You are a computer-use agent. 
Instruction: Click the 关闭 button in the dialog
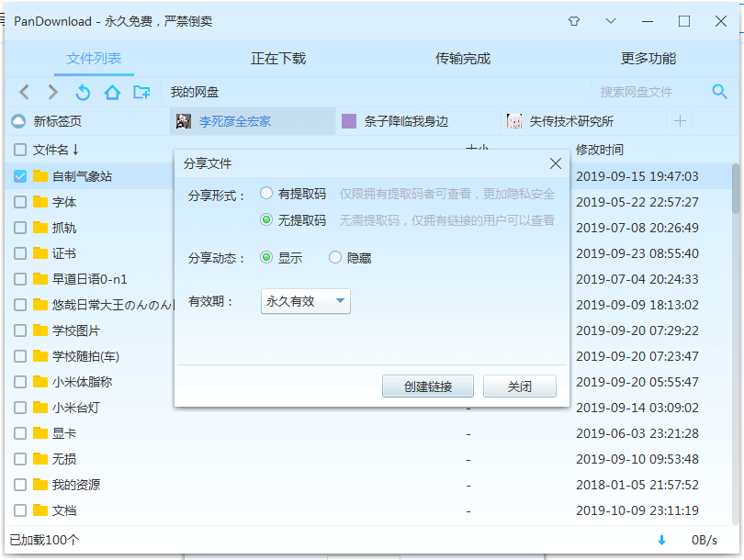[520, 386]
